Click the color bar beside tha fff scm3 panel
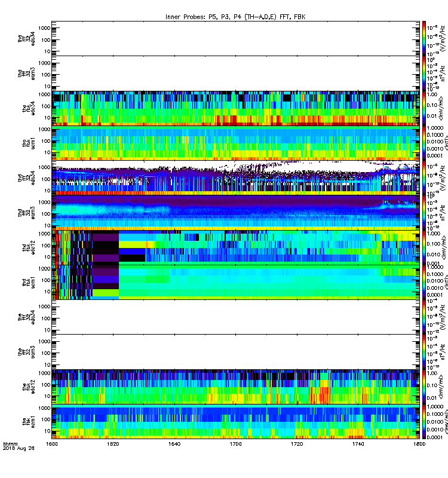The image size is (448, 478). pyautogui.click(x=424, y=73)
